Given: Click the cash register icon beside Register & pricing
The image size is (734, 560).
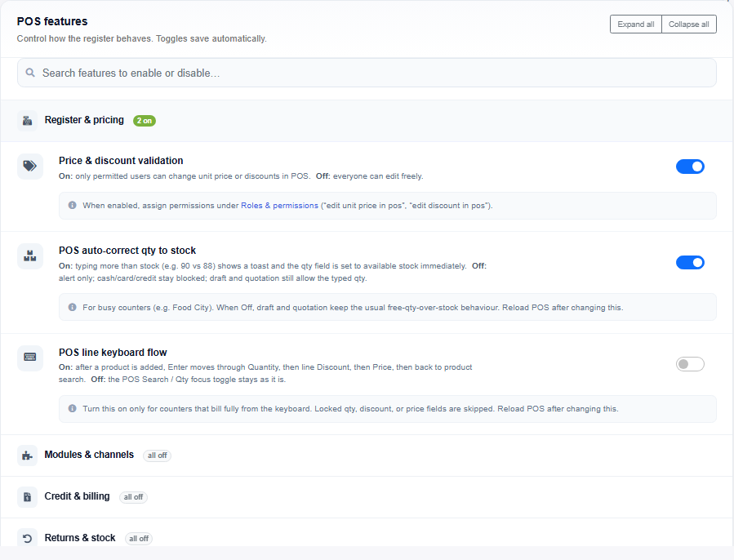Looking at the screenshot, I should coord(27,121).
